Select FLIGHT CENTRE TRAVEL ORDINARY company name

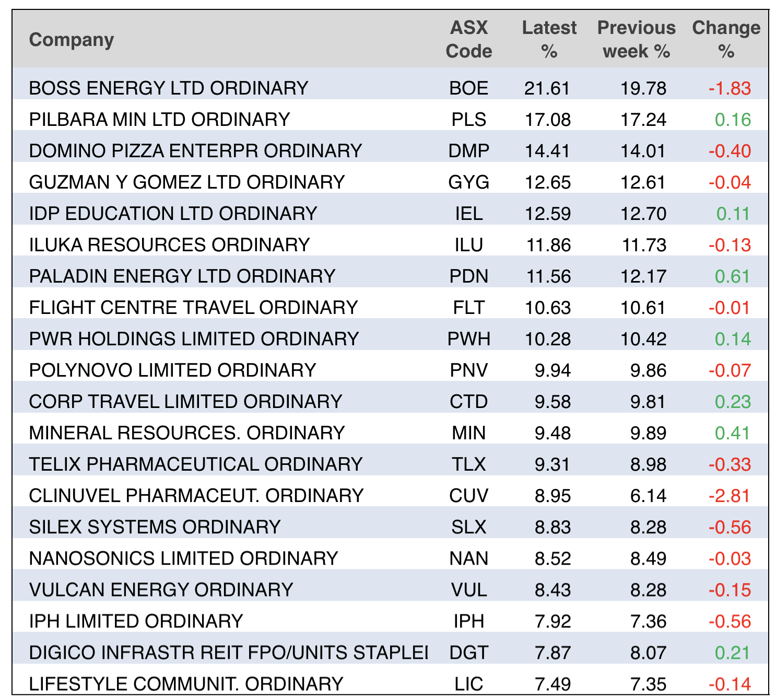pos(193,308)
